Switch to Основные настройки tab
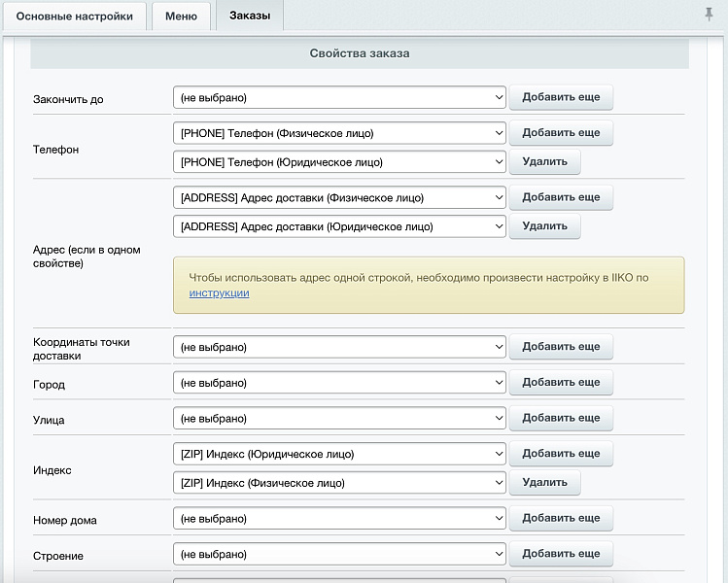The height and width of the screenshot is (583, 728). point(75,17)
